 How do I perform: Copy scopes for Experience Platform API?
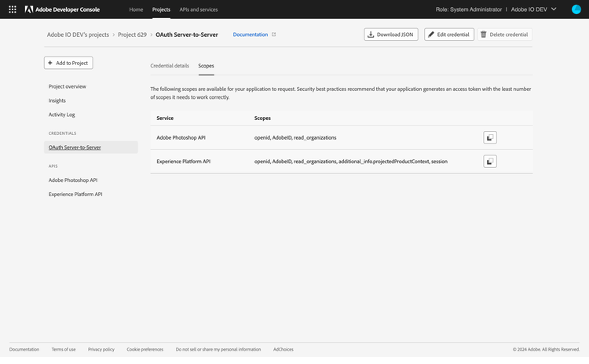click(490, 162)
